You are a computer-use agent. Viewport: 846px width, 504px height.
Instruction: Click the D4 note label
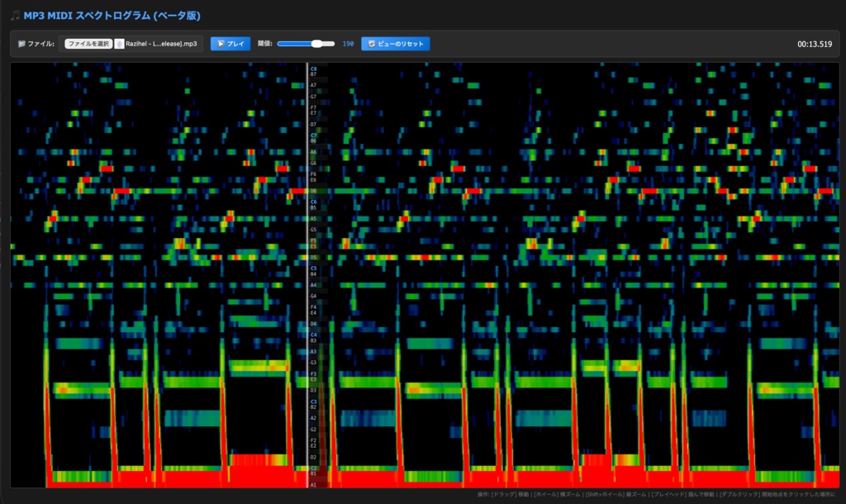tap(313, 324)
